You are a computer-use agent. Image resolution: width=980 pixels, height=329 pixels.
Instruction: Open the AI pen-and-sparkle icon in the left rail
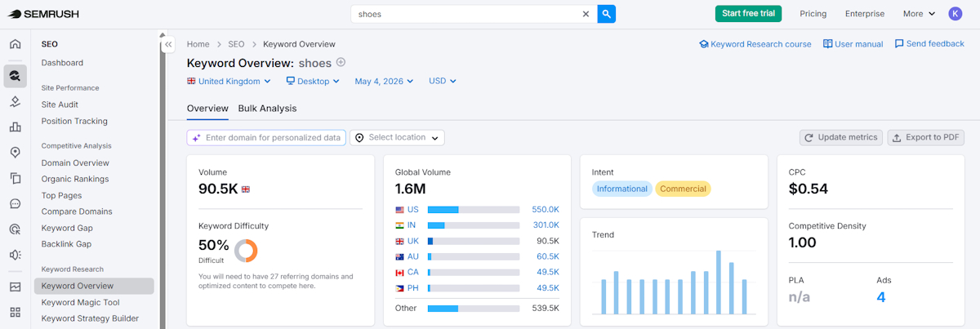(x=15, y=101)
